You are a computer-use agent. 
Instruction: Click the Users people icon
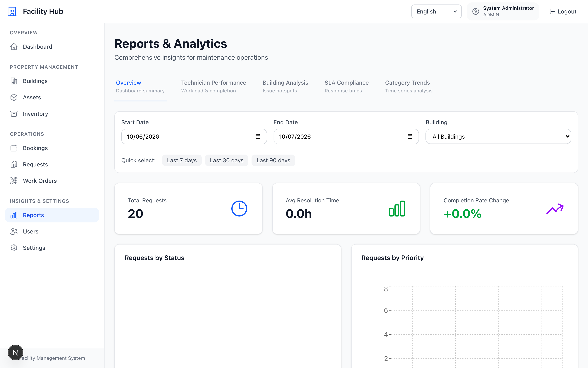[14, 231]
